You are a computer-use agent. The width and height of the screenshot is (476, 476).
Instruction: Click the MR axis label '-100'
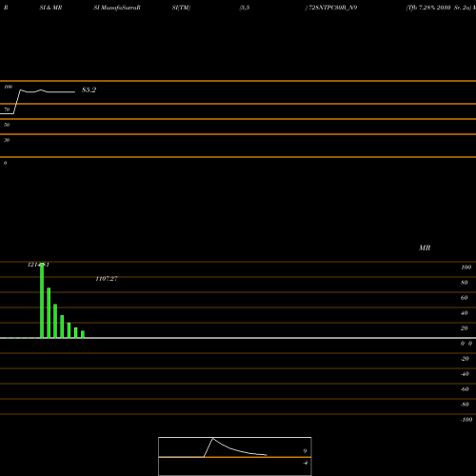click(466, 420)
